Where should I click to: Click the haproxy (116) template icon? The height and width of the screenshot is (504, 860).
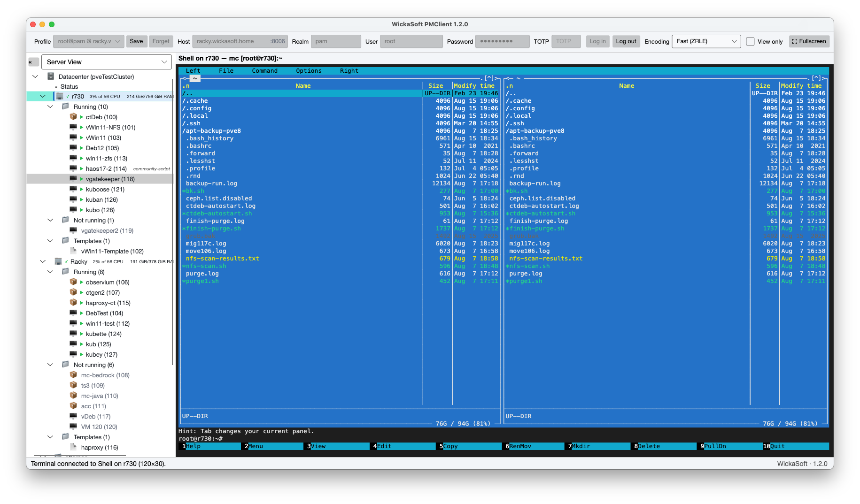pos(73,447)
